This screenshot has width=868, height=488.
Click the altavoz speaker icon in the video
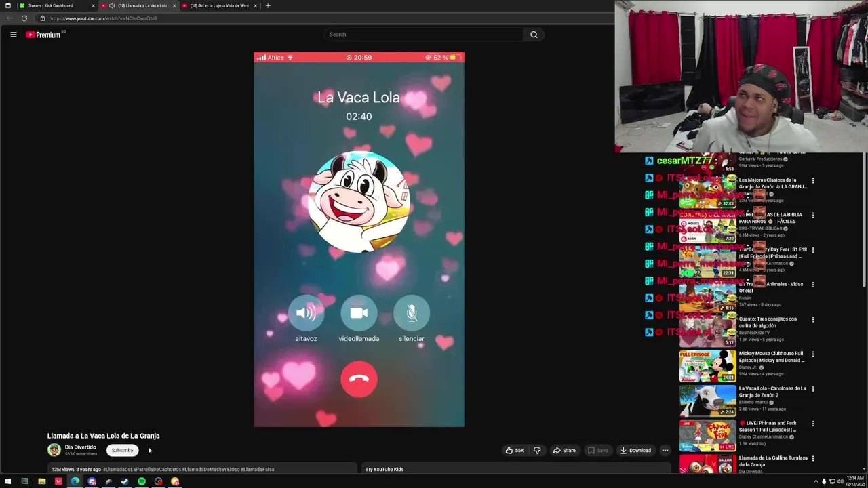306,313
